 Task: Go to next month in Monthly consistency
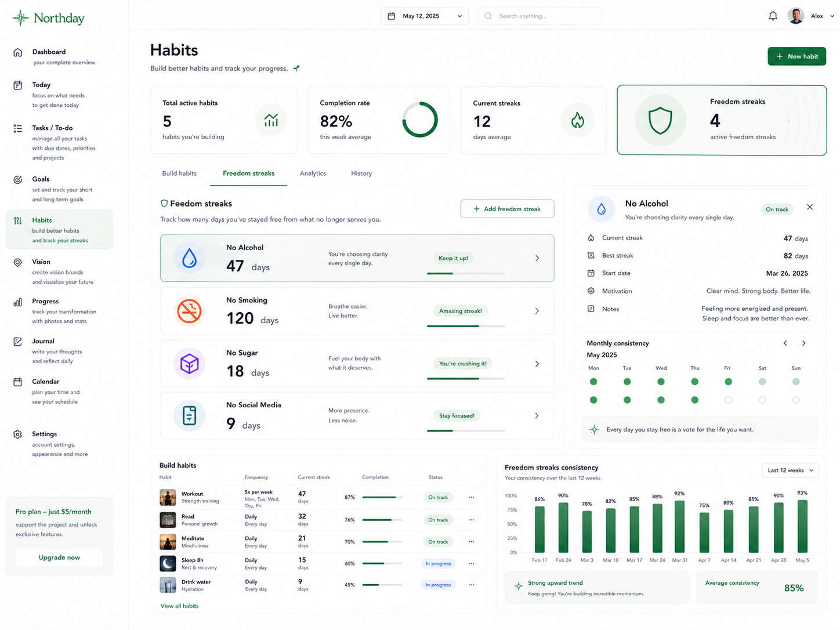click(803, 343)
